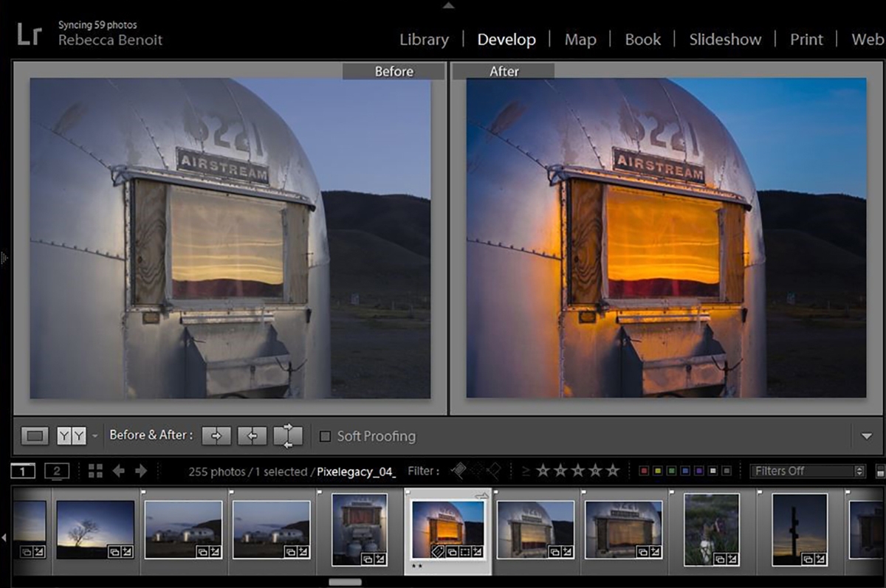886x588 pixels.
Task: Go back to previous source arrow
Action: coord(119,471)
